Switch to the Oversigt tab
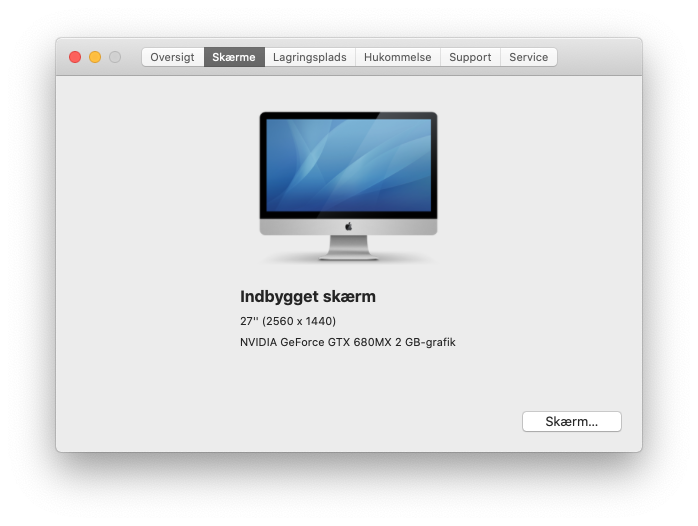Viewport: 698px width, 526px height. [x=173, y=57]
